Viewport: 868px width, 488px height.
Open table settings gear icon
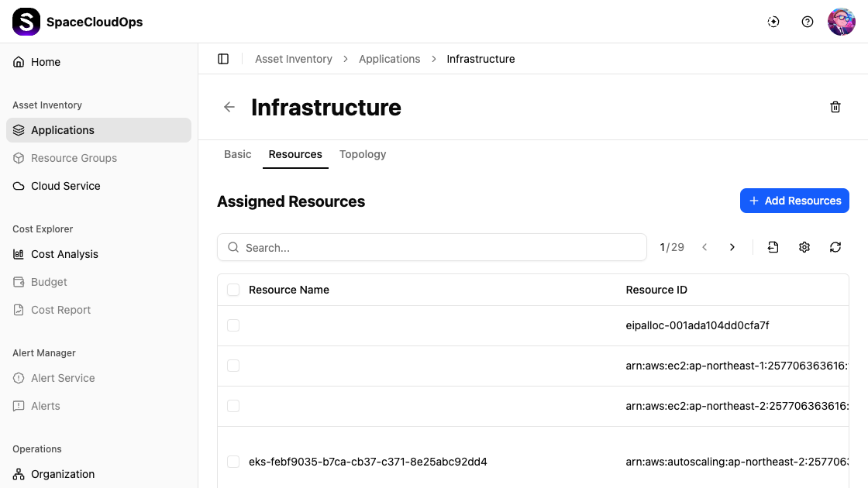[x=804, y=247]
